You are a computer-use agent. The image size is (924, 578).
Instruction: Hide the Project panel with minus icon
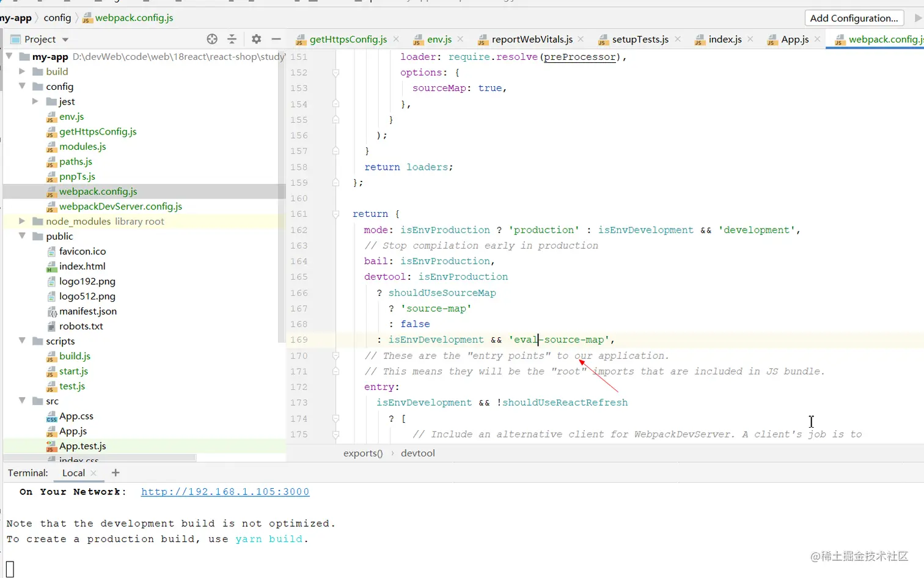tap(276, 39)
